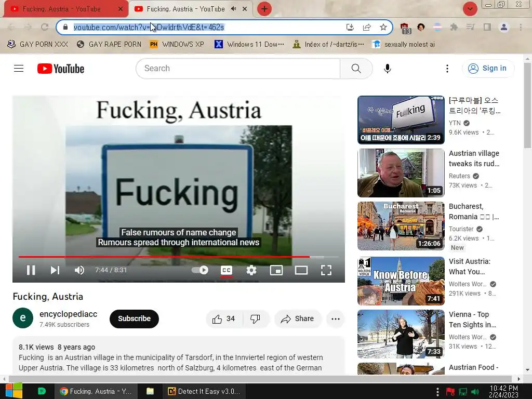Open the encyclopediacc channel avatar

(23, 318)
